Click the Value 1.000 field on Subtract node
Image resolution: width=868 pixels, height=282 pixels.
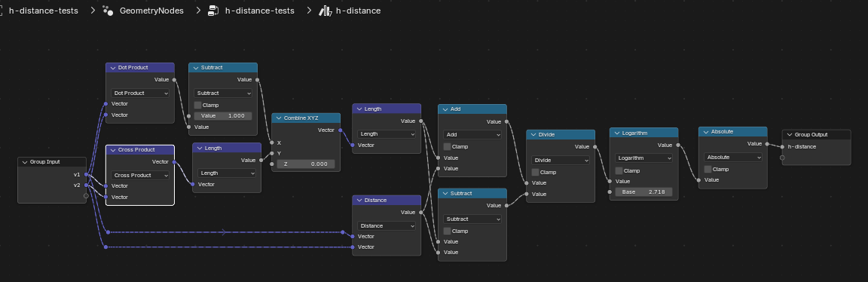coord(223,116)
